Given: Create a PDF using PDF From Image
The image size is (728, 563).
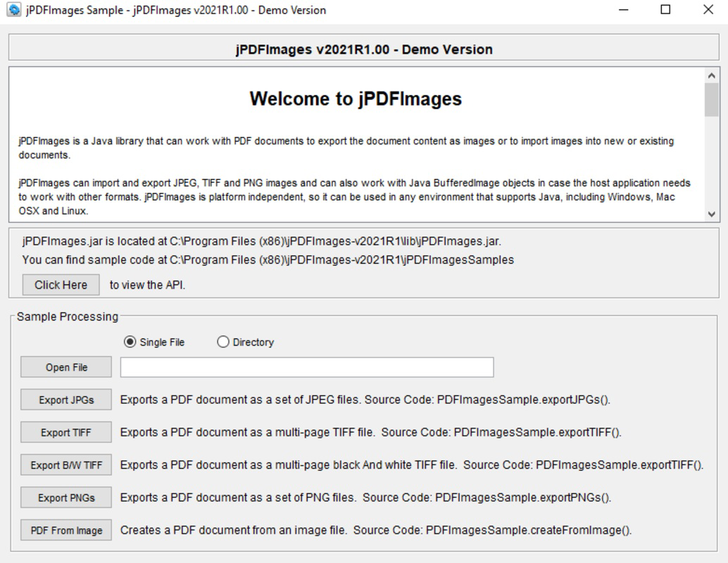Looking at the screenshot, I should [x=65, y=530].
